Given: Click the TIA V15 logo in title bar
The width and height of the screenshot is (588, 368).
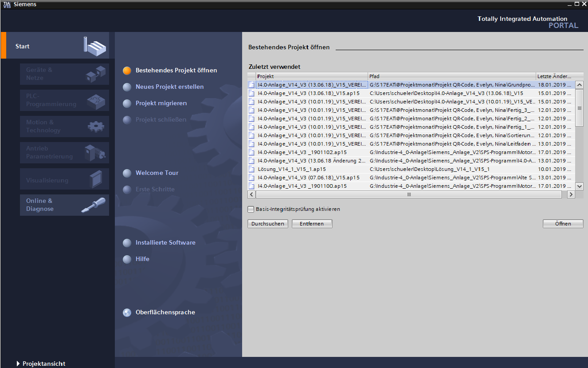Looking at the screenshot, I should [7, 4].
